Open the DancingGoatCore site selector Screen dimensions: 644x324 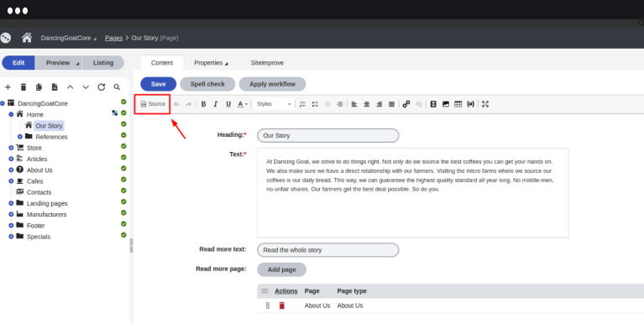coord(68,38)
